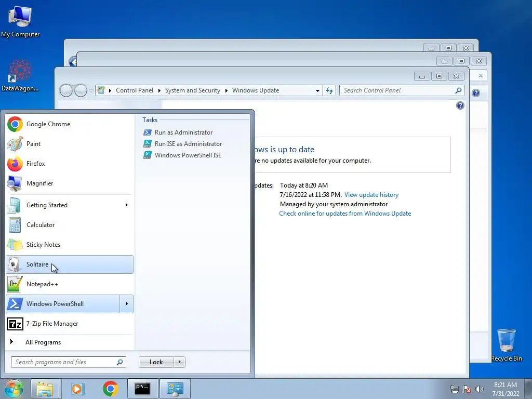
Task: Click Windows Update breadcrumb
Action: [256, 90]
